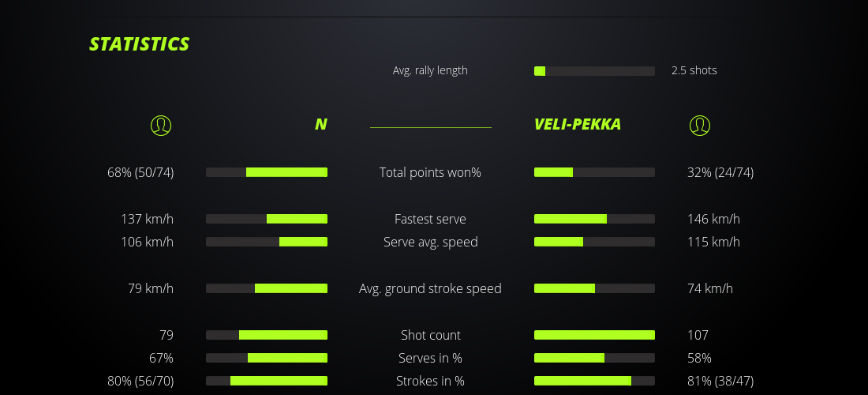Click Veli-Pekka's Serve avg. speed bar
868x395 pixels.
click(594, 242)
